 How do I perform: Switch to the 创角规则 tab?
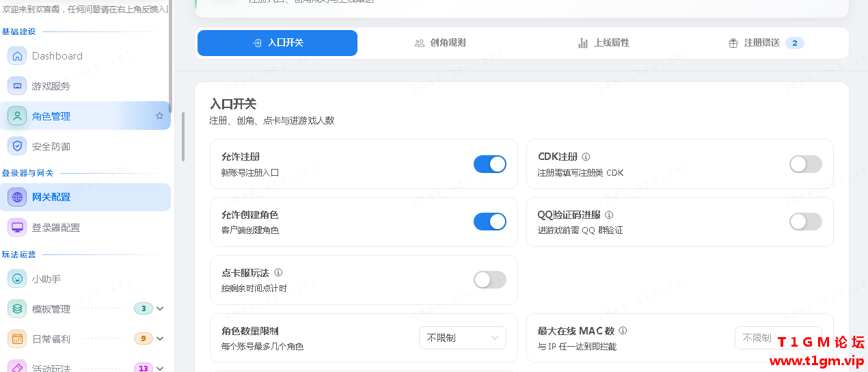(439, 43)
